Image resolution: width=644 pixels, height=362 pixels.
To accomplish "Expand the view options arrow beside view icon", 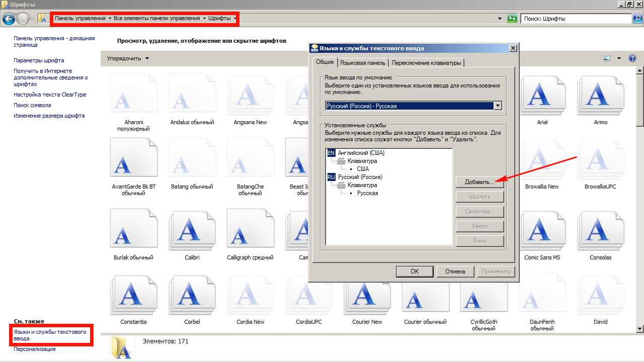I will (619, 58).
